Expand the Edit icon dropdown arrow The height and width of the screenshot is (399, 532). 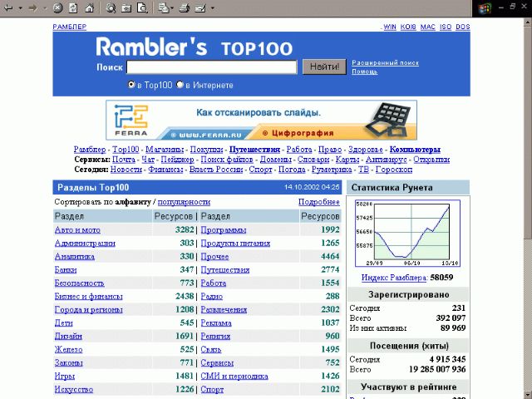pyautogui.click(x=213, y=8)
